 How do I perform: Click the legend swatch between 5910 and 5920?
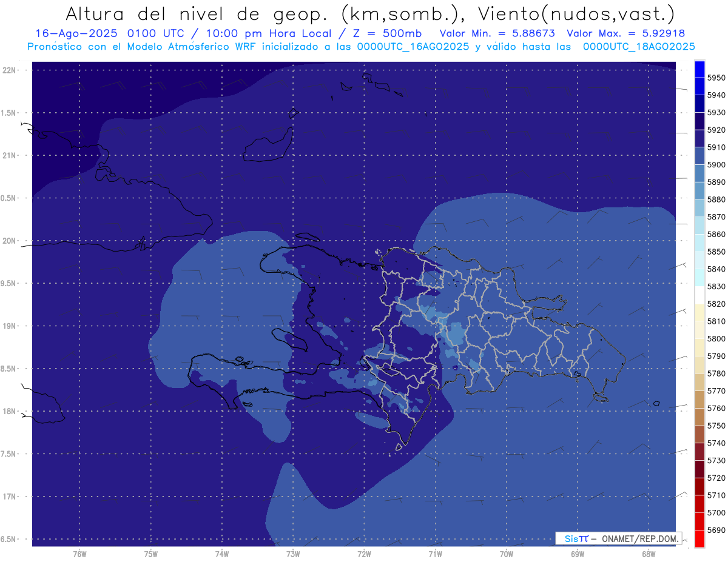click(699, 138)
